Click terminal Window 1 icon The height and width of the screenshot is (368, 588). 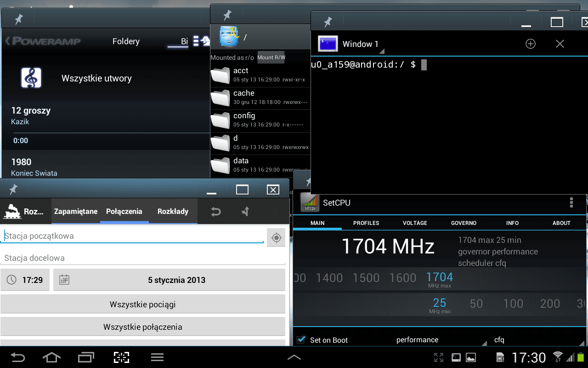(328, 44)
